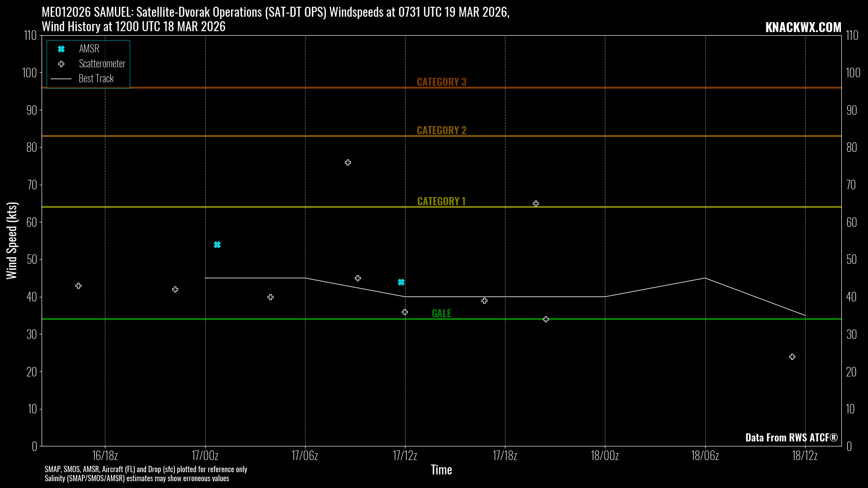Click leftmost scatterometer point near 43 kts
Viewport: 868px width, 488px height.
(78, 286)
